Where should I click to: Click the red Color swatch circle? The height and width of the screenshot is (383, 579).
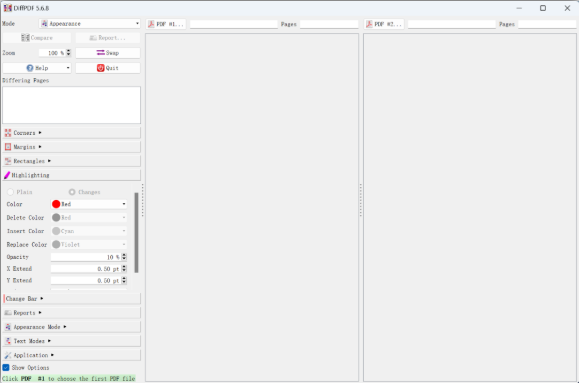[56, 204]
